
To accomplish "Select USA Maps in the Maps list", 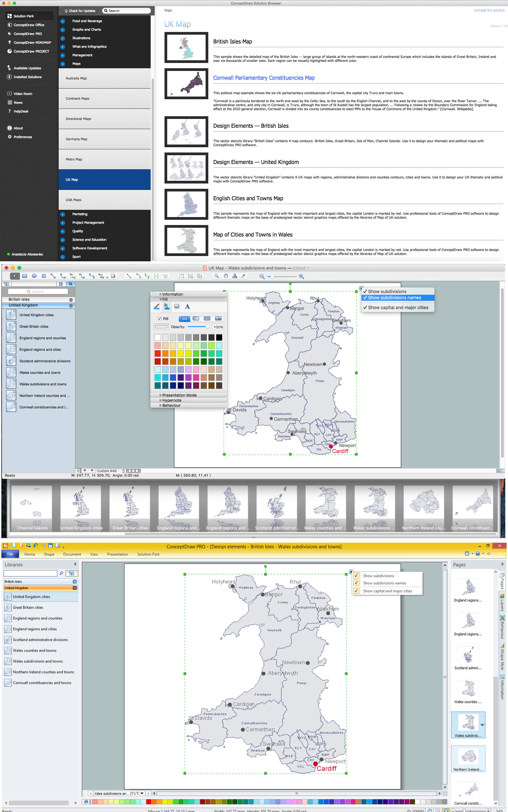I will (105, 200).
